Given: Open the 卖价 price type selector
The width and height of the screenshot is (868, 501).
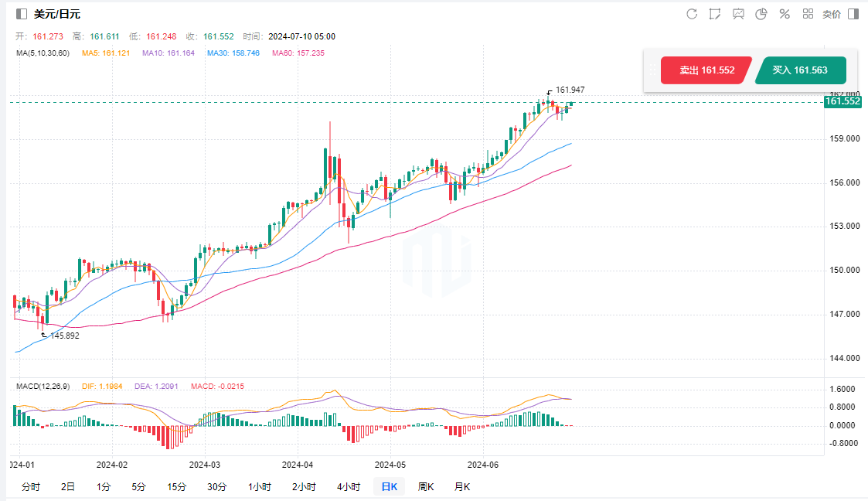Looking at the screenshot, I should point(831,14).
